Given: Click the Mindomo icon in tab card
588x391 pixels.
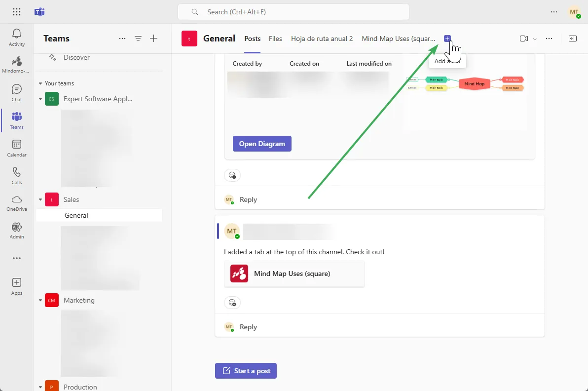Looking at the screenshot, I should tap(239, 274).
